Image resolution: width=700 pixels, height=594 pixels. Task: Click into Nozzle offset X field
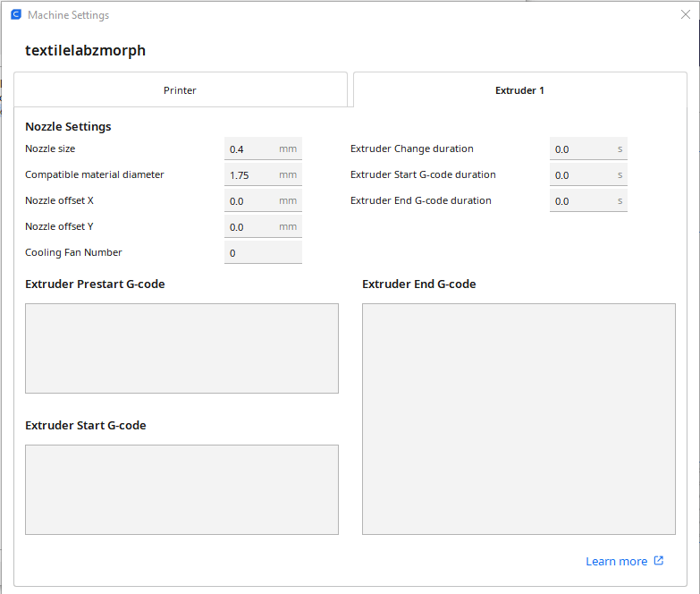[x=251, y=201]
